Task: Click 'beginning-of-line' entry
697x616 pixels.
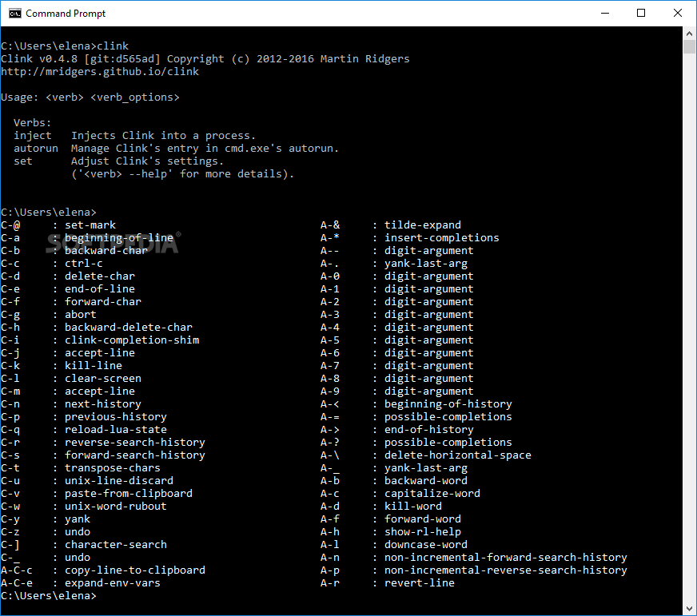Action: pos(118,238)
